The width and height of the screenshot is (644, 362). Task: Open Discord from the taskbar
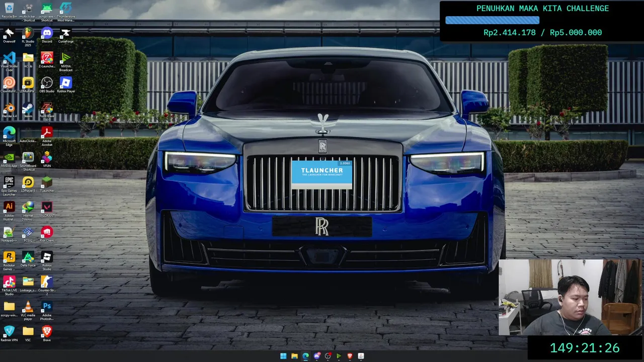coord(316,356)
